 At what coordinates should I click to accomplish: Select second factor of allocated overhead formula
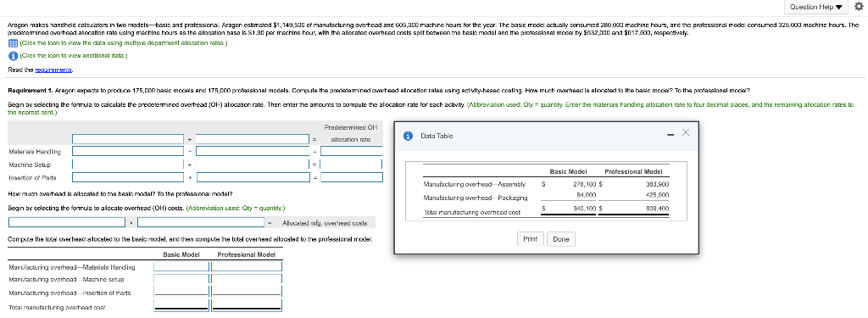point(202,222)
